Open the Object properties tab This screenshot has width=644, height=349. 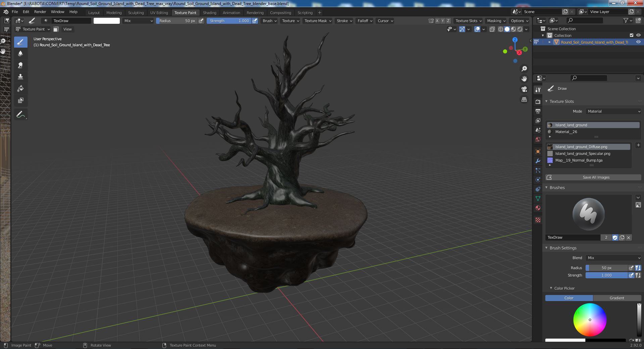(538, 151)
